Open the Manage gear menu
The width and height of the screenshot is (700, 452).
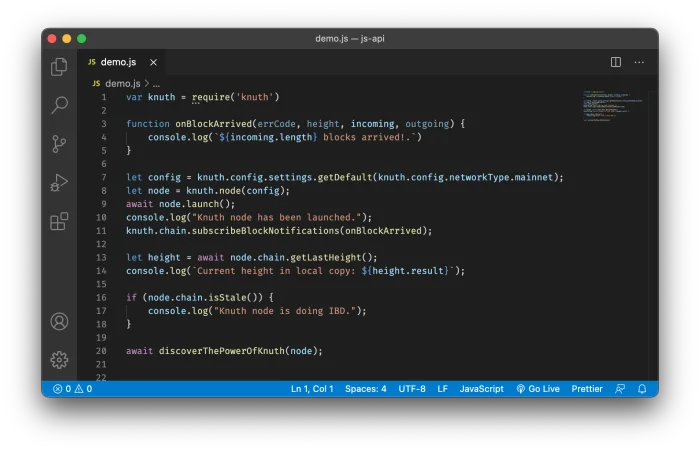[x=59, y=360]
